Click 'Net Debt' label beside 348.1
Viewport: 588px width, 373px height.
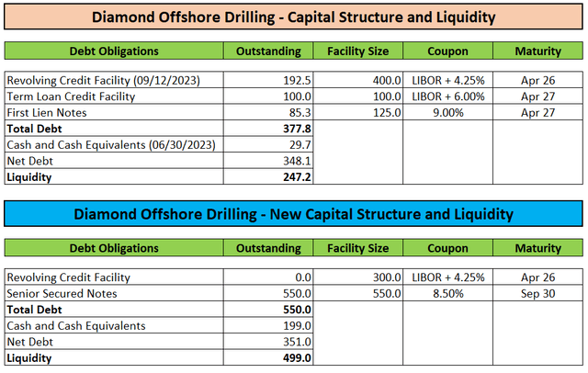30,161
